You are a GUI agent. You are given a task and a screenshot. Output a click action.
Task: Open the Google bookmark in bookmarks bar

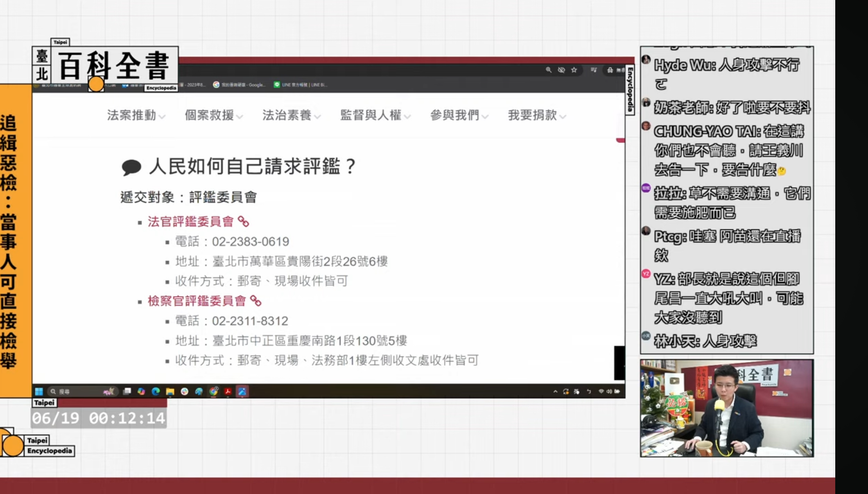[x=240, y=85]
